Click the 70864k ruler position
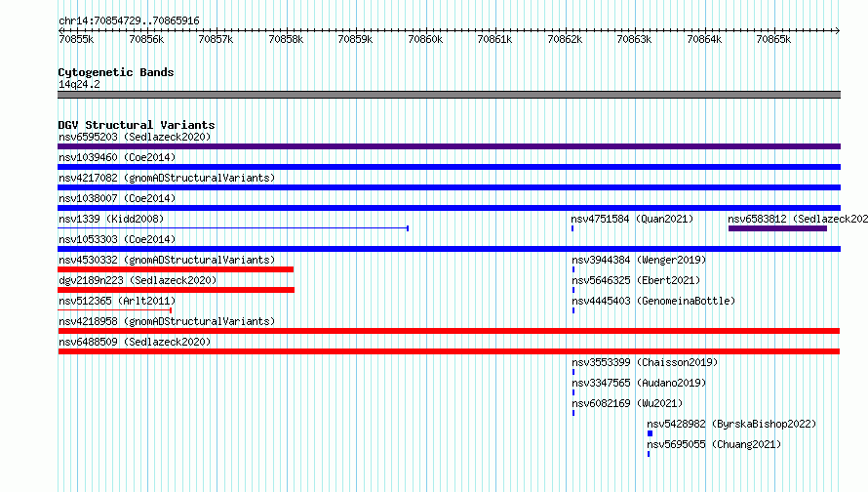This screenshot has width=868, height=492. coord(704,39)
